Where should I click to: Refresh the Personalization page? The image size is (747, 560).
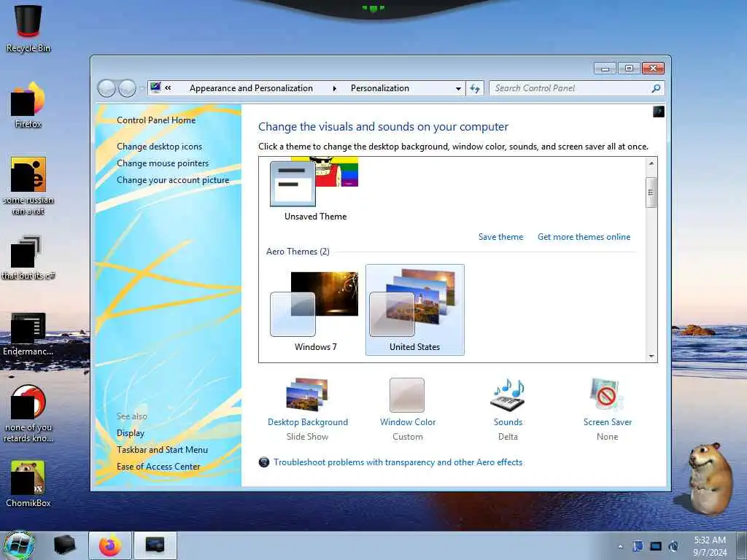pyautogui.click(x=475, y=88)
